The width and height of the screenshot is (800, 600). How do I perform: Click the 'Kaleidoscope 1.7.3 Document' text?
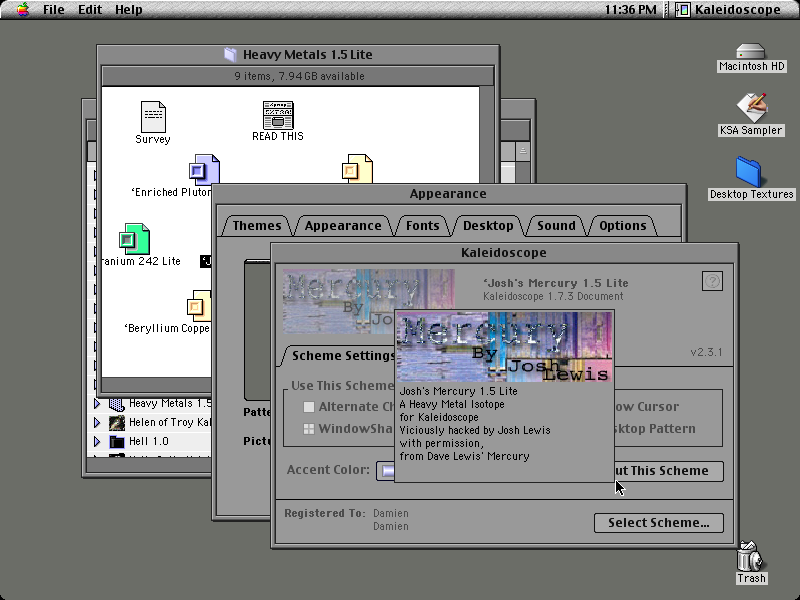(x=553, y=296)
